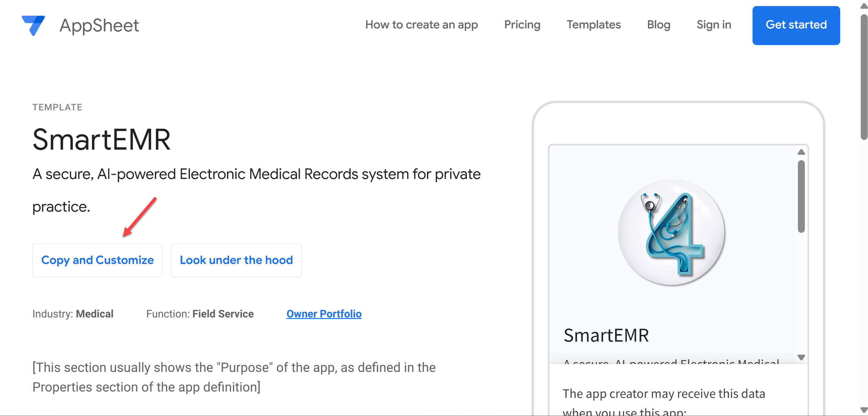The width and height of the screenshot is (868, 416).
Task: Open the Blog from the navigation bar
Action: [659, 24]
